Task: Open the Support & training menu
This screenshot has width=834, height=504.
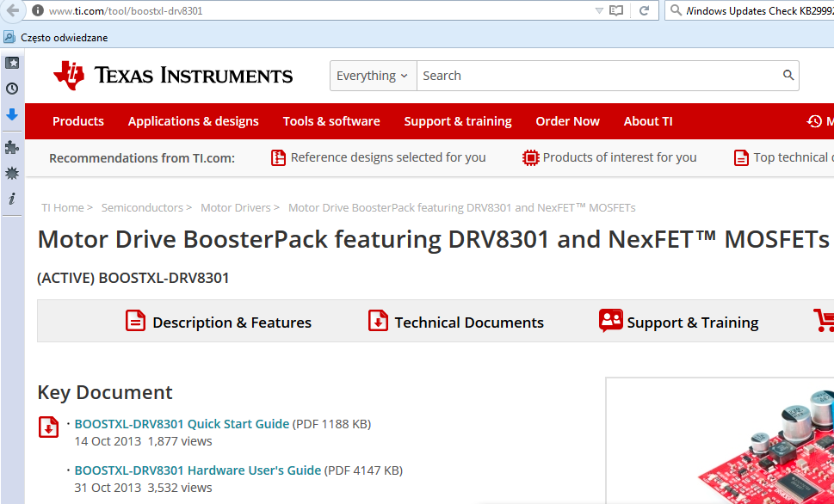Action: 458,121
